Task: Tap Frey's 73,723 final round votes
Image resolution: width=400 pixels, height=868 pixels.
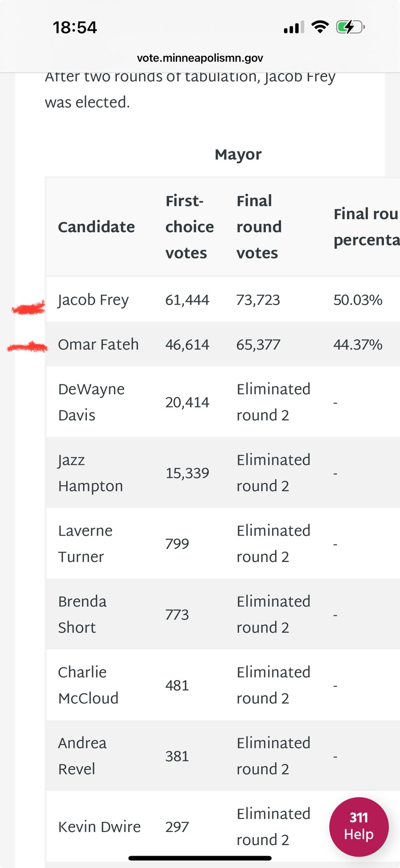Action: click(x=258, y=300)
